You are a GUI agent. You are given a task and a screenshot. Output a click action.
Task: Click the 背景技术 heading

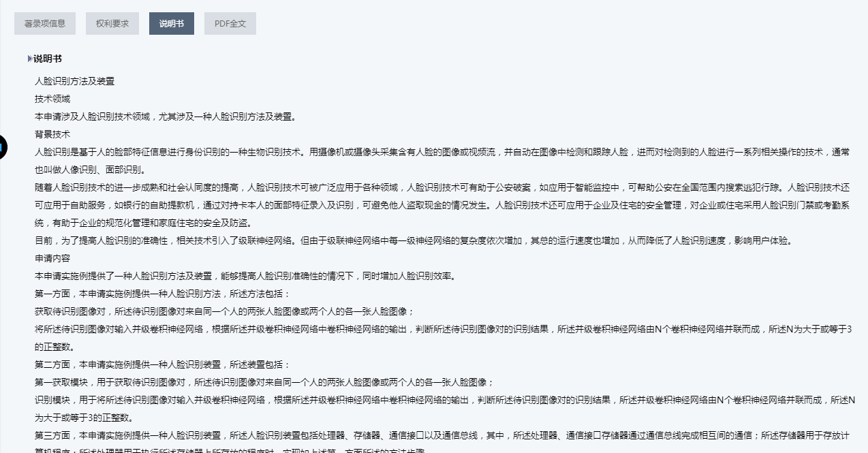[x=52, y=134]
